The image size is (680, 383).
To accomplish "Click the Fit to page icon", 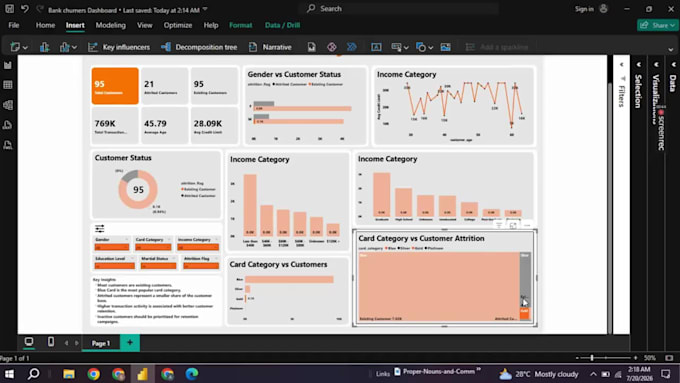I will point(669,358).
